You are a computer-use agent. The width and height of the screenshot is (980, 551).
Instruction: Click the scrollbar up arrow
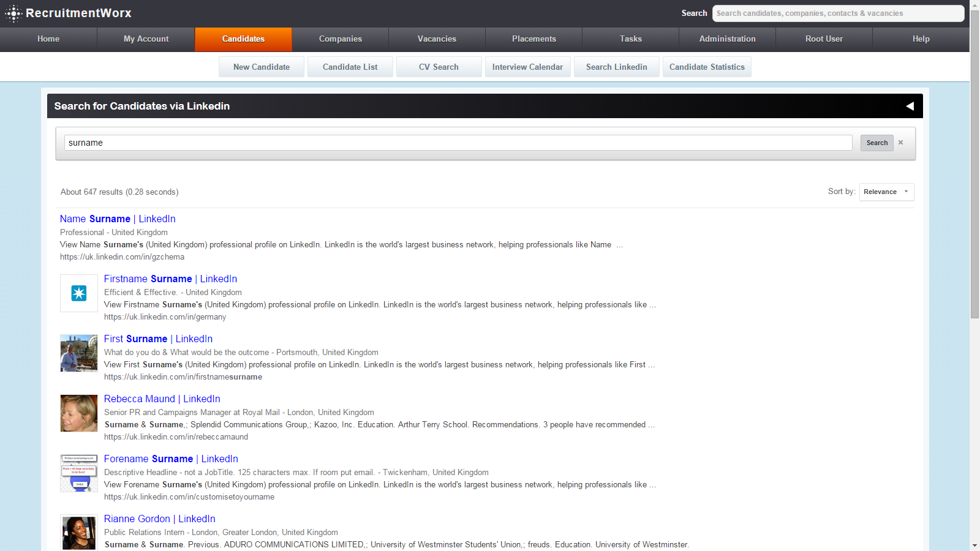click(974, 5)
